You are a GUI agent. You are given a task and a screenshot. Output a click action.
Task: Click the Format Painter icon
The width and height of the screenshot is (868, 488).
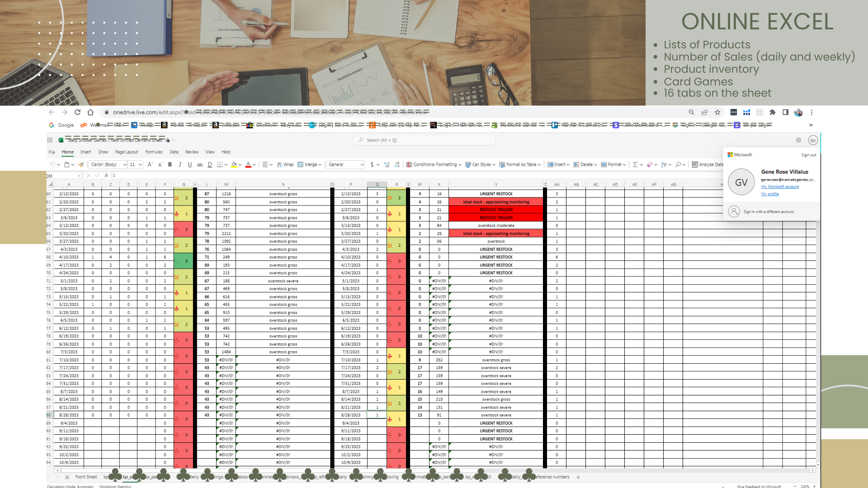pyautogui.click(x=81, y=164)
